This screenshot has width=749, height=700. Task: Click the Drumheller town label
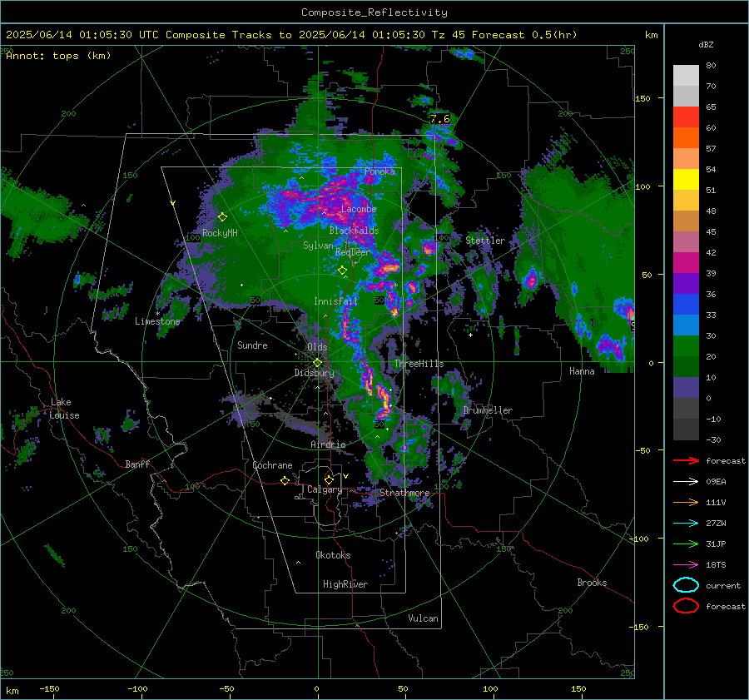coord(488,410)
